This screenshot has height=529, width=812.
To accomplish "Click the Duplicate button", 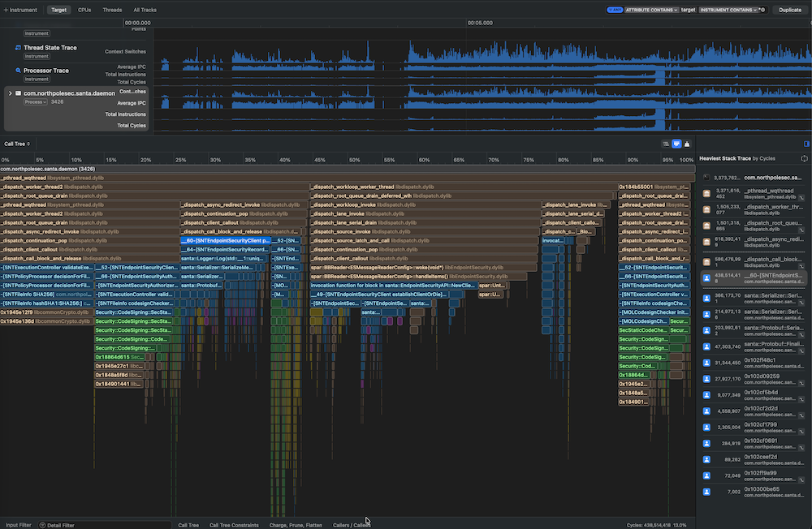I will [789, 10].
